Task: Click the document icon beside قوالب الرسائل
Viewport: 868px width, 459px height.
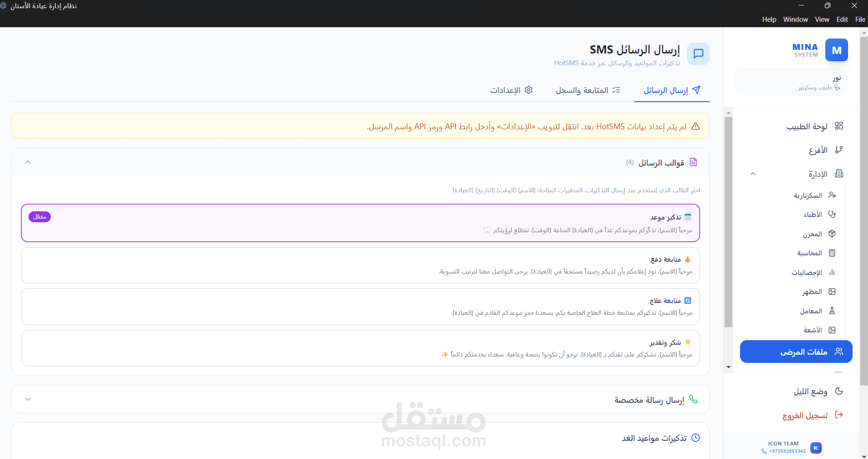Action: 693,162
